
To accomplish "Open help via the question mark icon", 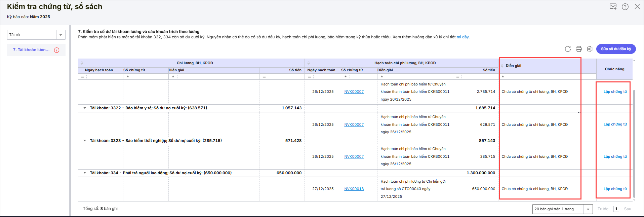I will (x=625, y=7).
